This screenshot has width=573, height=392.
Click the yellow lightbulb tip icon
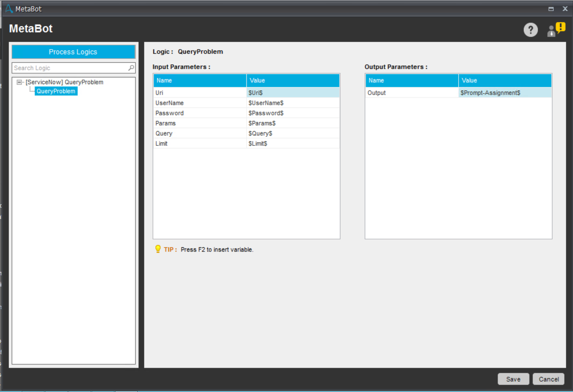coord(158,249)
